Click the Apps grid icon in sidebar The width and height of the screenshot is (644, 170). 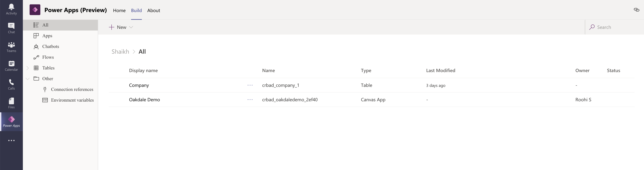tap(36, 36)
